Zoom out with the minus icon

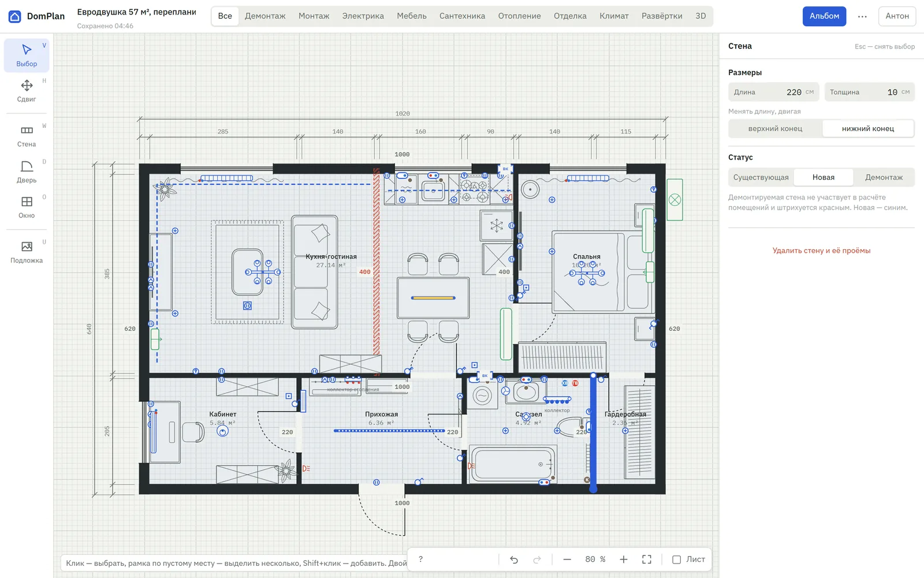(x=567, y=560)
